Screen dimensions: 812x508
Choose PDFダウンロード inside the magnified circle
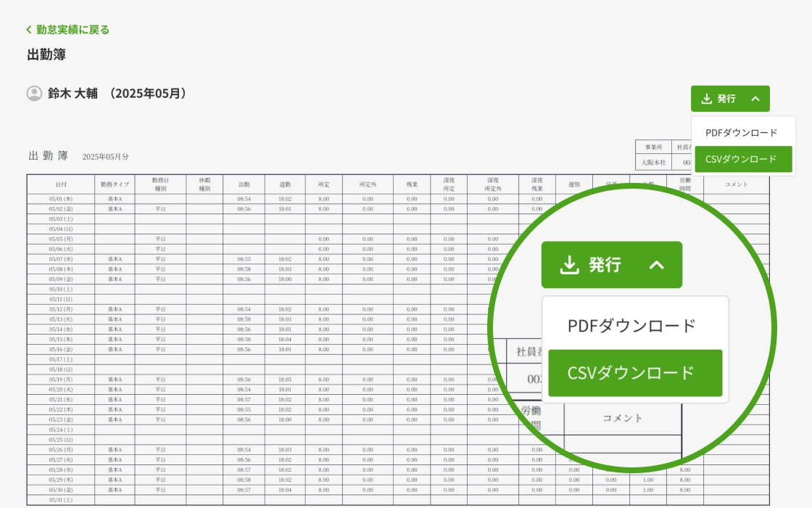click(631, 326)
